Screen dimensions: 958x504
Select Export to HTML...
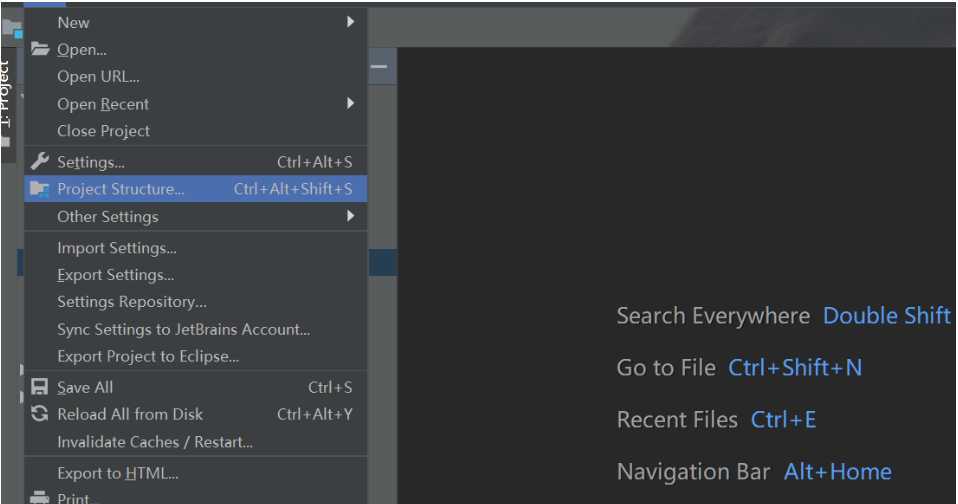[x=196, y=473]
